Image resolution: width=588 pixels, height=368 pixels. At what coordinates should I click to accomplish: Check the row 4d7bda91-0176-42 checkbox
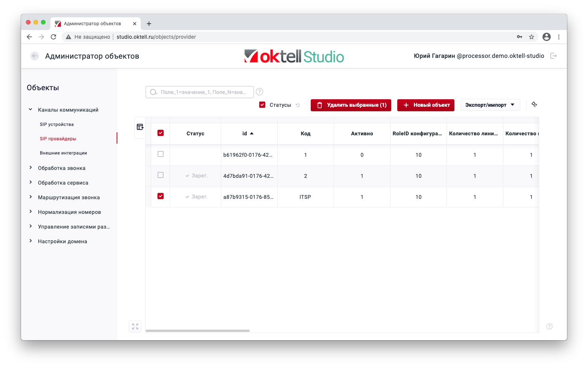click(x=161, y=175)
